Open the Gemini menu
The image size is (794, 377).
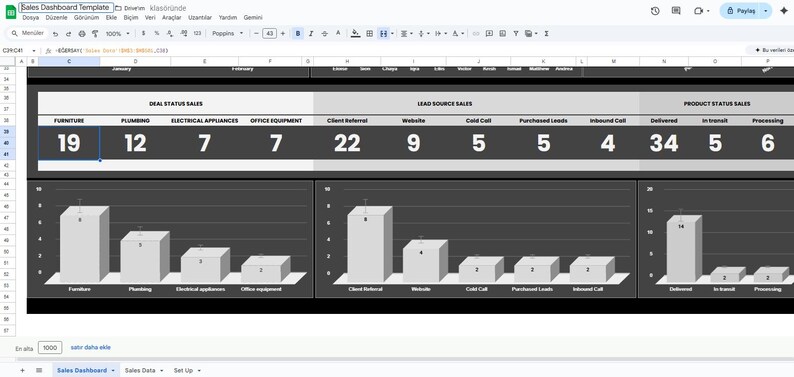coord(253,17)
